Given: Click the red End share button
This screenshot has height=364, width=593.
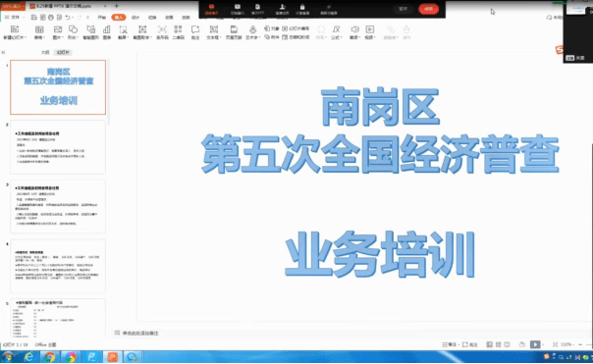Looking at the screenshot, I should pos(428,9).
